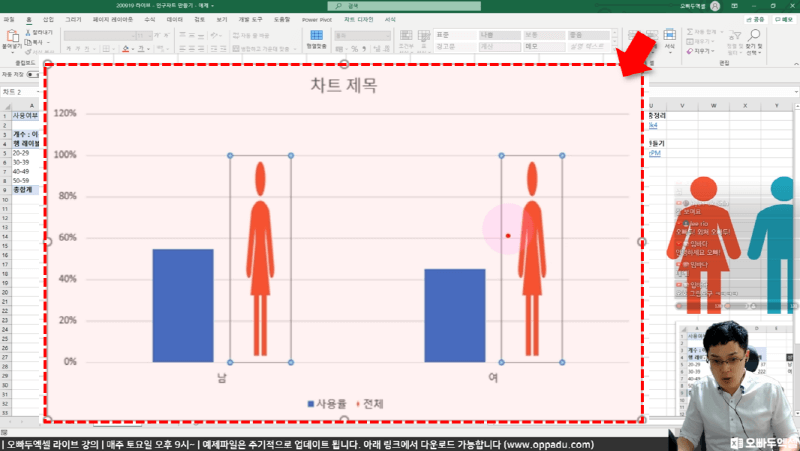This screenshot has width=800, height=451.
Task: Expand the font color dropdown arrow
Action: [148, 49]
